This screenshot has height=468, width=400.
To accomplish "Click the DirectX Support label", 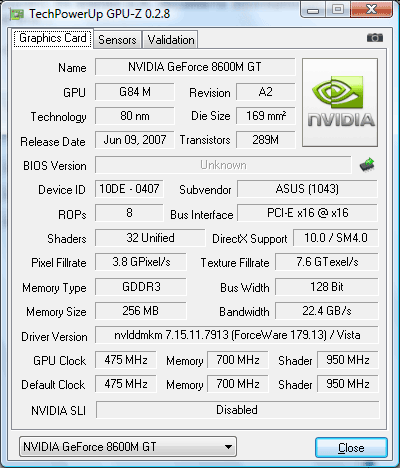I will pos(250,239).
